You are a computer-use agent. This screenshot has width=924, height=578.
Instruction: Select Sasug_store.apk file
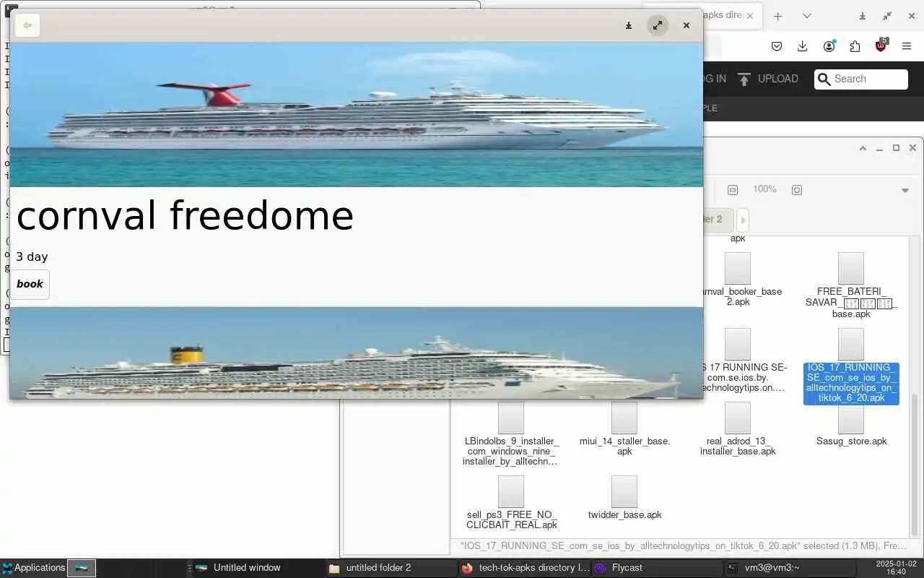point(851,424)
